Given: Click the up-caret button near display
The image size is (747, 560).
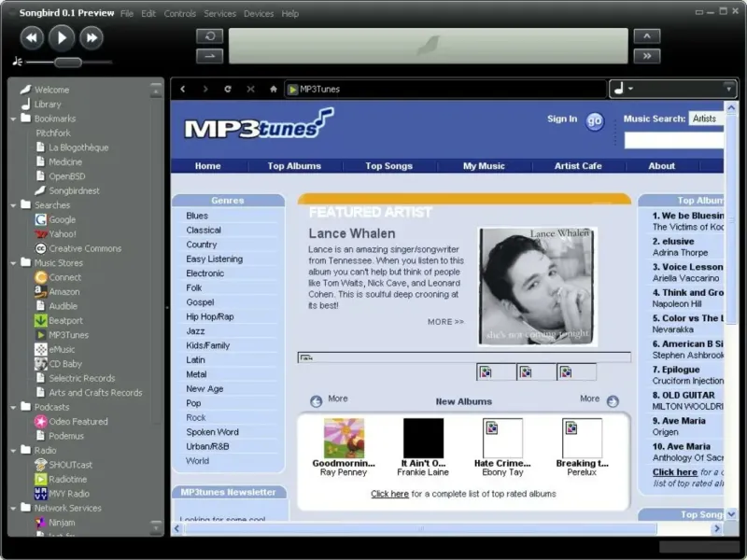Looking at the screenshot, I should [x=647, y=36].
